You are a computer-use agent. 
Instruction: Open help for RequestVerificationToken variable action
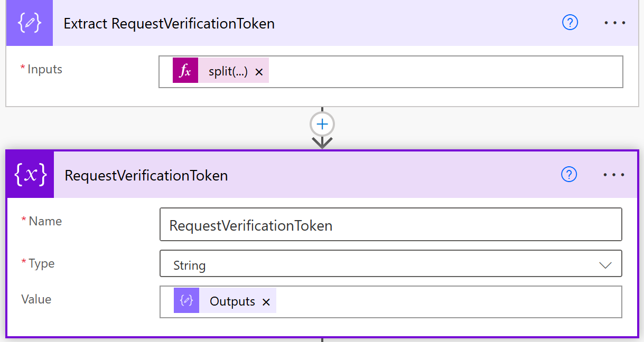570,175
